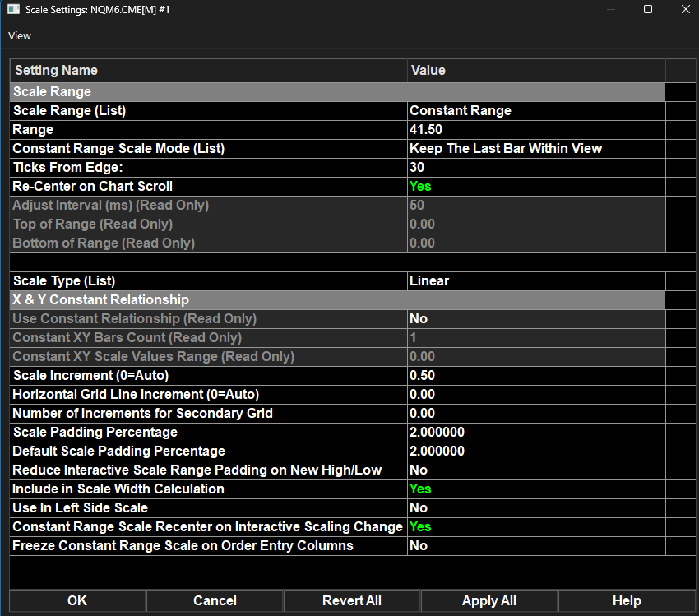Select Scale Padding Percentage label
Screen dimensions: 699x616
(x=95, y=433)
